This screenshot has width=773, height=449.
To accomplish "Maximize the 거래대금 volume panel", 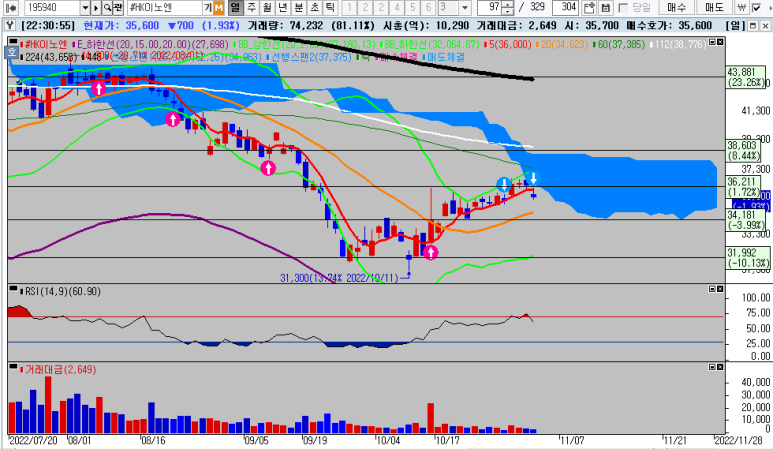I will [x=712, y=367].
